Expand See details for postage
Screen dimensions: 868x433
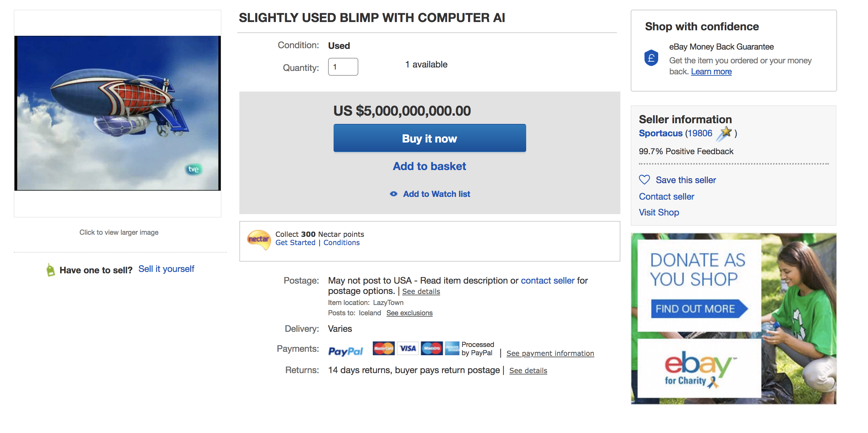tap(421, 292)
